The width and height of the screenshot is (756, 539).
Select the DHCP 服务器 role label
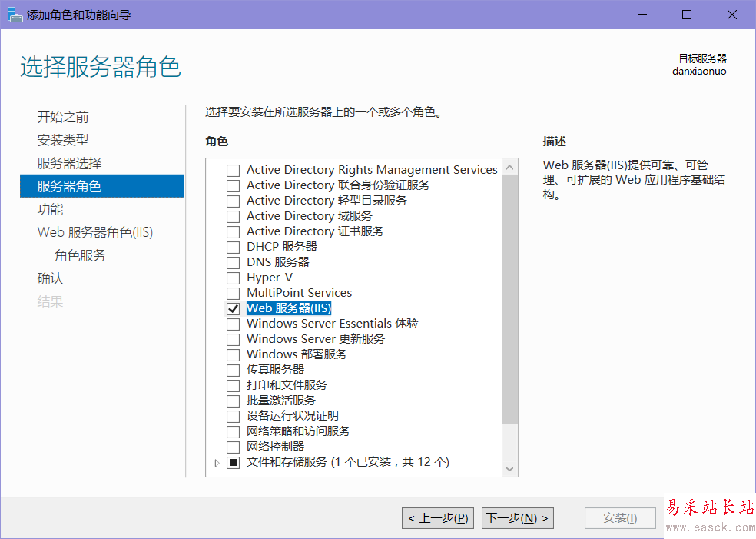point(281,247)
